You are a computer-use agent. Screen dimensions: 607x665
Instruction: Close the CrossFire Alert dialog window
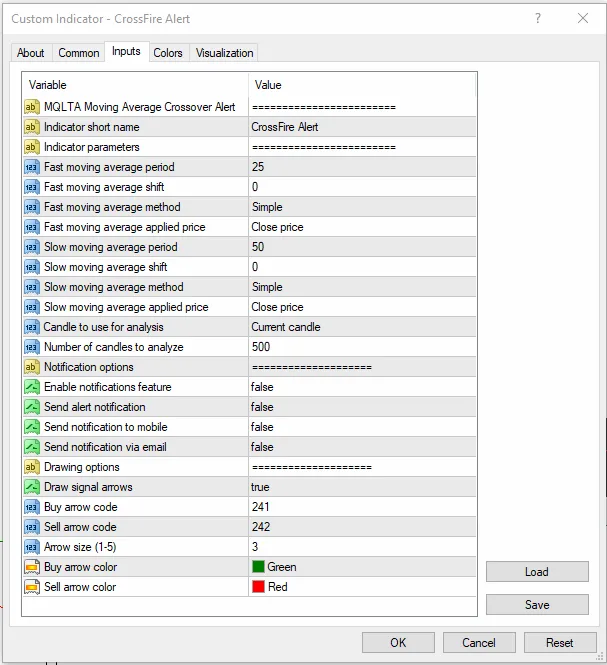[x=583, y=18]
